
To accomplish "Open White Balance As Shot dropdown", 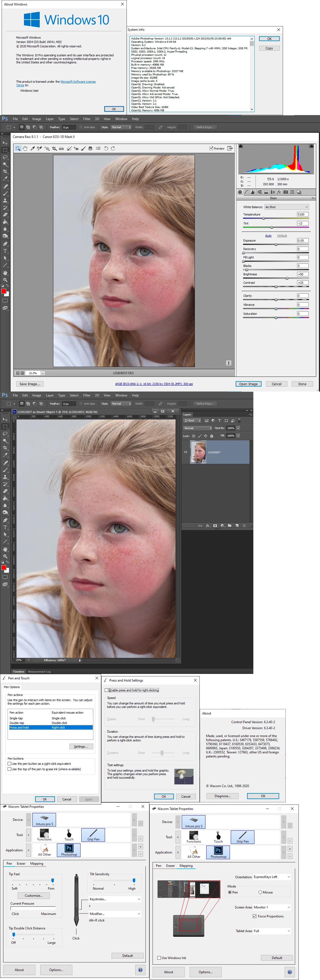I will pyautogui.click(x=287, y=207).
